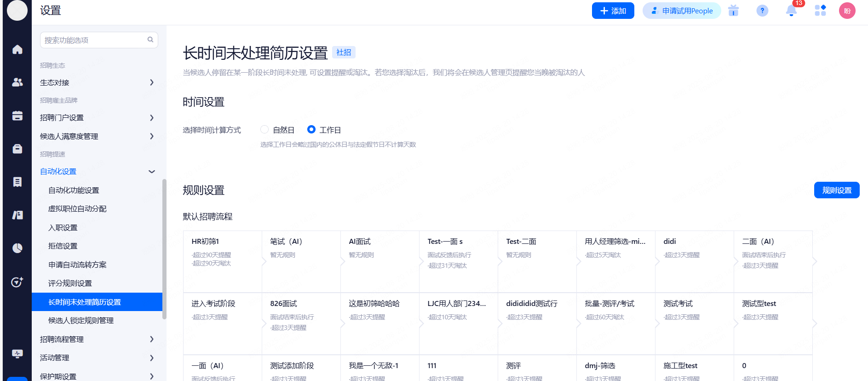Select the 自然日 radio option

click(264, 130)
